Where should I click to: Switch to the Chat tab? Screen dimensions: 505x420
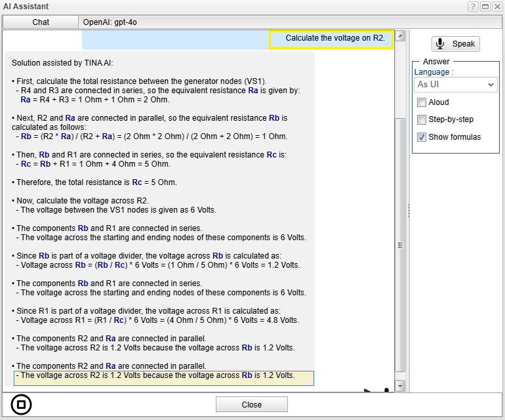click(x=41, y=22)
